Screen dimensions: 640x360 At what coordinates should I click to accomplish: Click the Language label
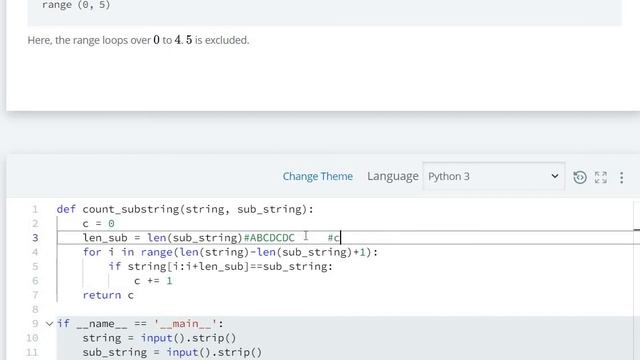click(393, 176)
